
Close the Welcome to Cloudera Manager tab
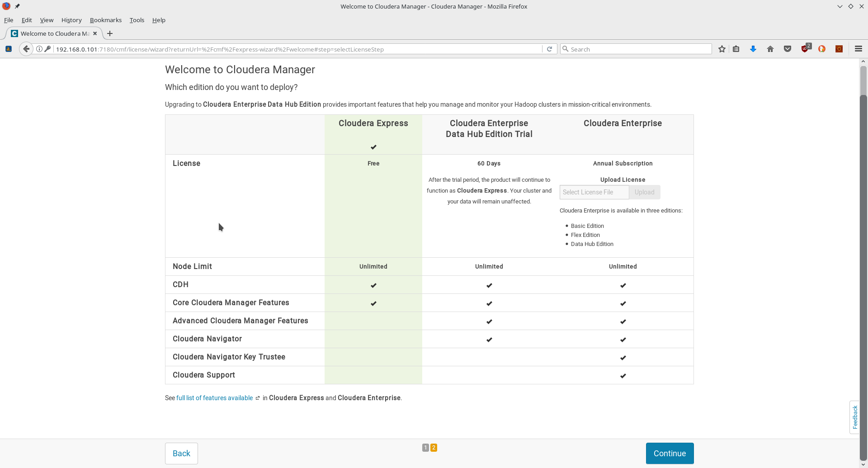95,33
